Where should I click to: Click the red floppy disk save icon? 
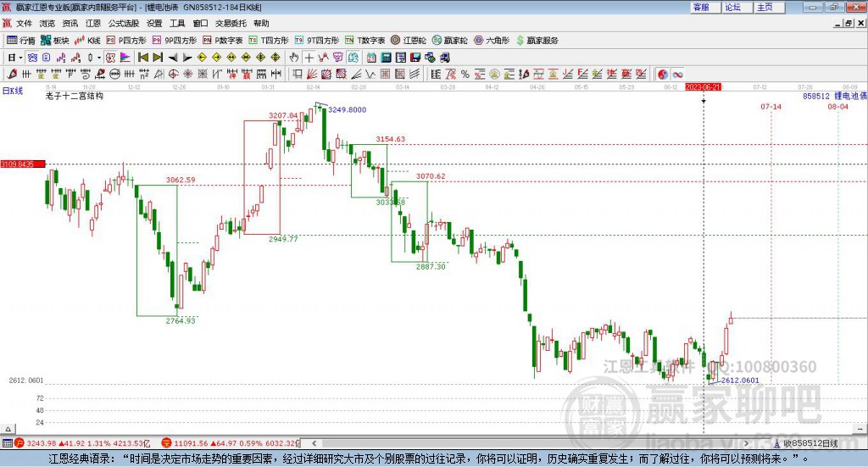click(x=415, y=58)
